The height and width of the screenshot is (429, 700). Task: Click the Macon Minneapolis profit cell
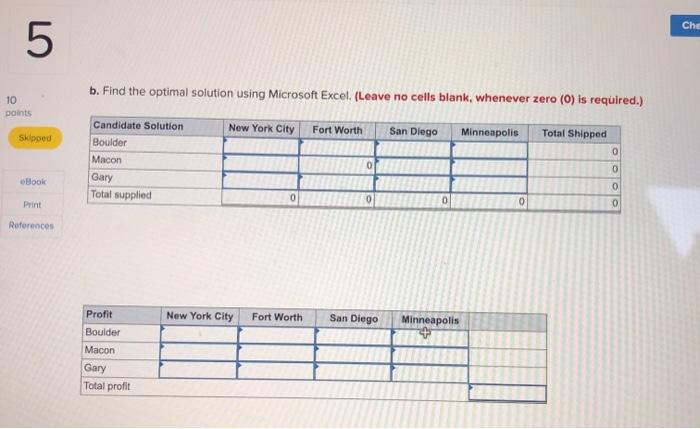tap(430, 356)
